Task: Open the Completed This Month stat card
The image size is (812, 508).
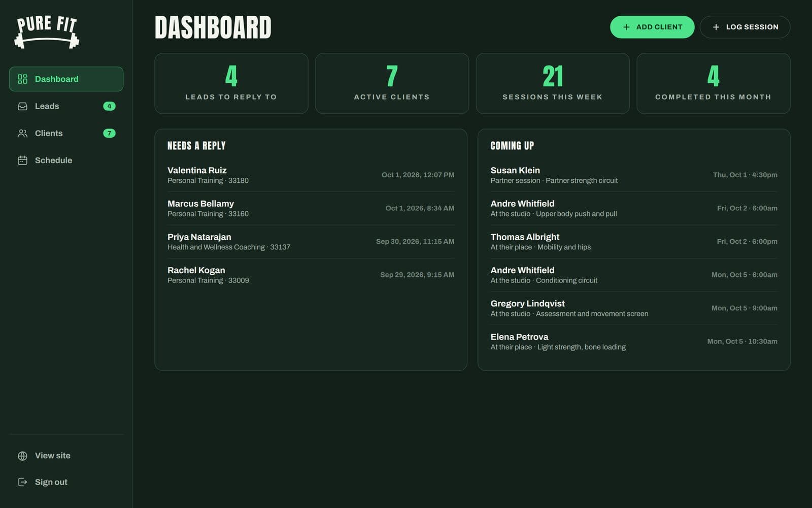Action: click(714, 83)
